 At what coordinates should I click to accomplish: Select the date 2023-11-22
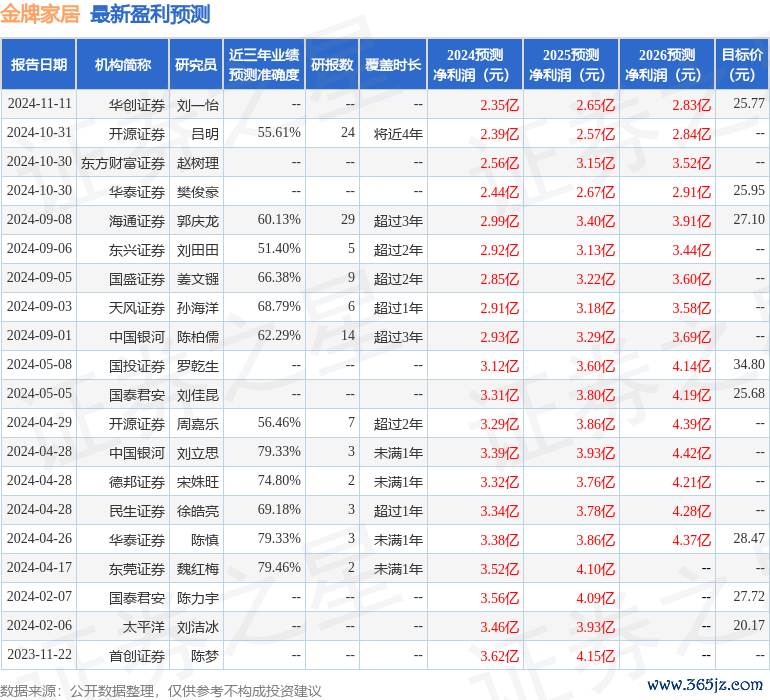pos(39,654)
